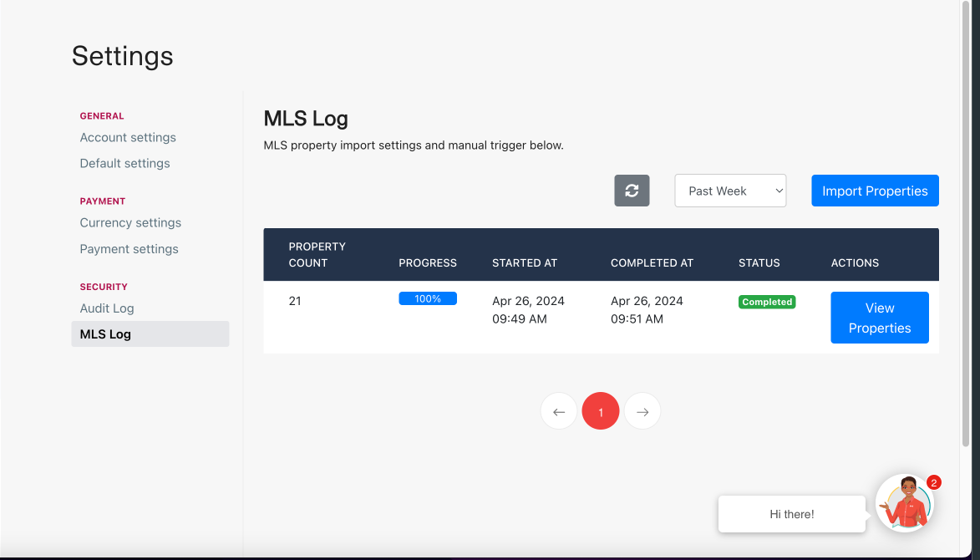
Task: Click the 'Hi there!' chat bubble
Action: (x=791, y=514)
